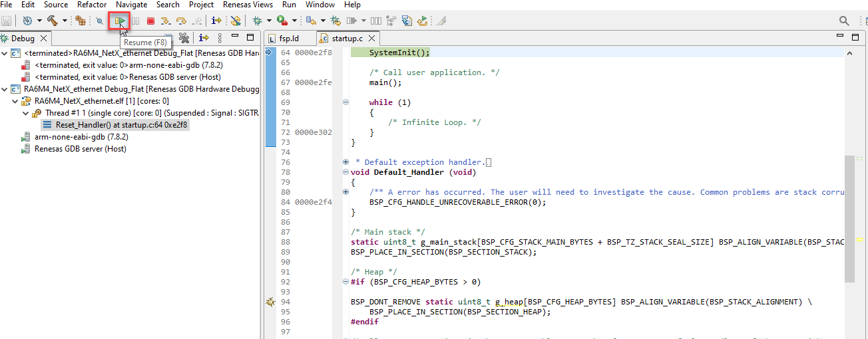
Task: Click the Step Over toolbar icon
Action: (x=180, y=21)
